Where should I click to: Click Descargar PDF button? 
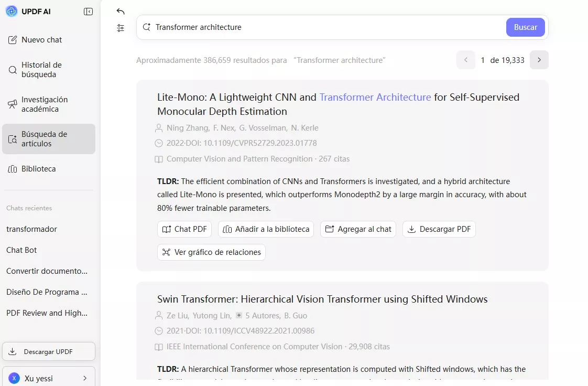pyautogui.click(x=439, y=229)
